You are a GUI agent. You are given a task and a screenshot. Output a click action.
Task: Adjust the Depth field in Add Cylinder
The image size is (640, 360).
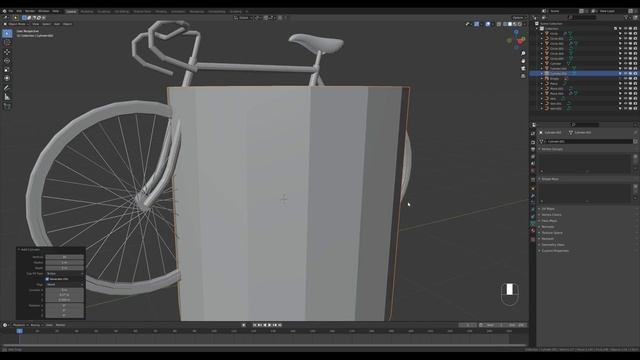click(x=64, y=268)
